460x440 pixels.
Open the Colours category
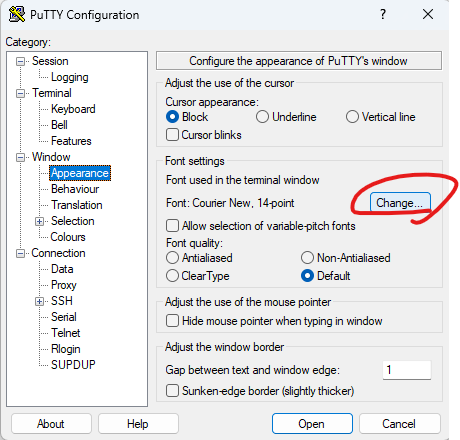click(x=68, y=237)
